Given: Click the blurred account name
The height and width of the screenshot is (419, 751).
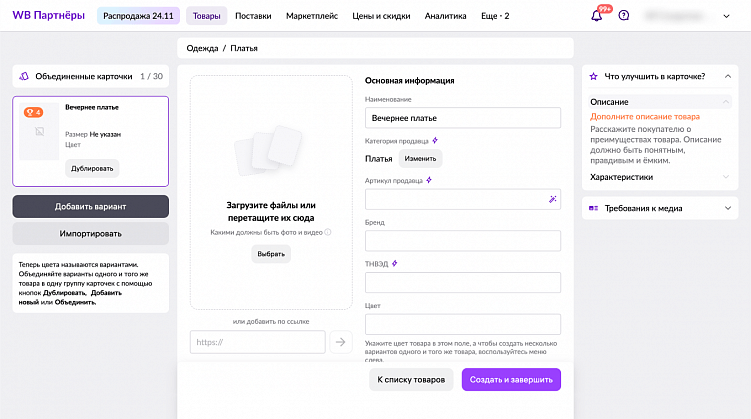Looking at the screenshot, I should click(x=673, y=16).
